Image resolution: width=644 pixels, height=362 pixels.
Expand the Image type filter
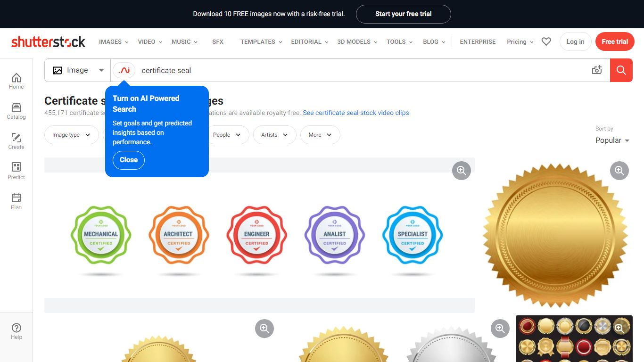72,135
